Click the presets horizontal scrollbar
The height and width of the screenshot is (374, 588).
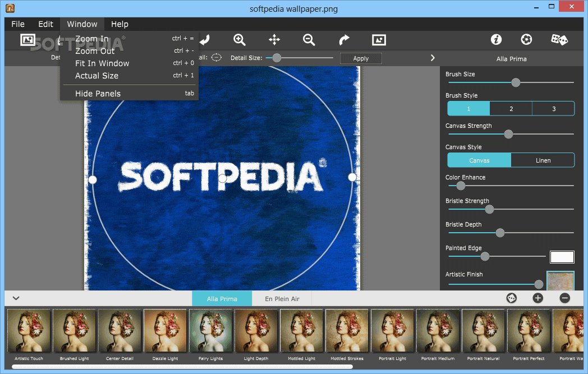182,367
